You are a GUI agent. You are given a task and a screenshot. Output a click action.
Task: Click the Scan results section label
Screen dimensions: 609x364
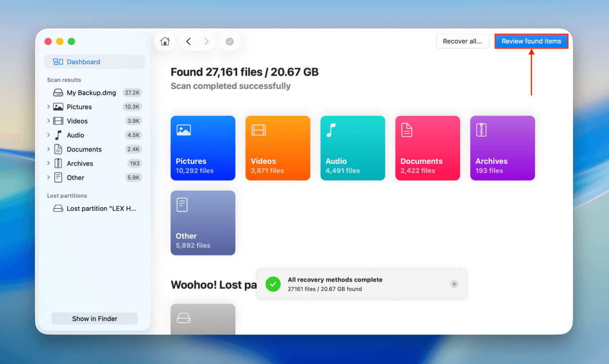tap(64, 80)
